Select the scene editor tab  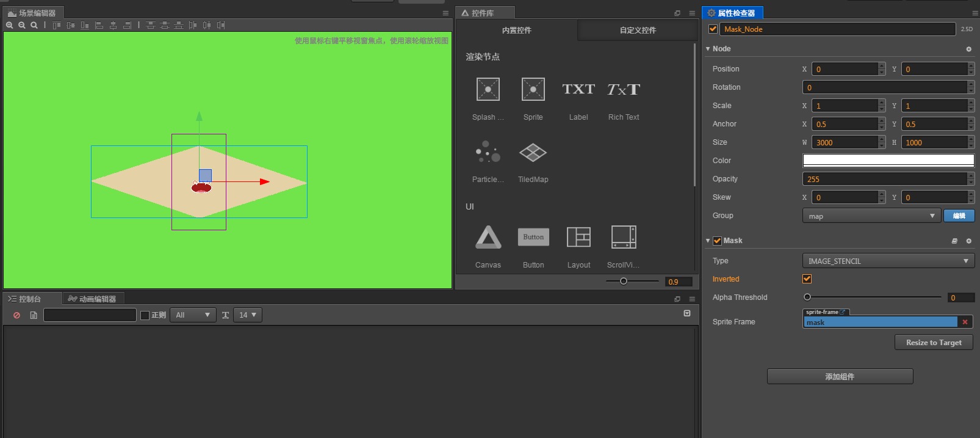33,13
